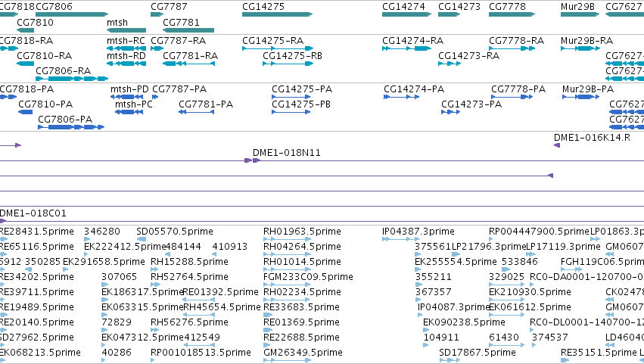644x364 pixels.
Task: Select EST RH01963.5prime
Action: click(x=287, y=238)
